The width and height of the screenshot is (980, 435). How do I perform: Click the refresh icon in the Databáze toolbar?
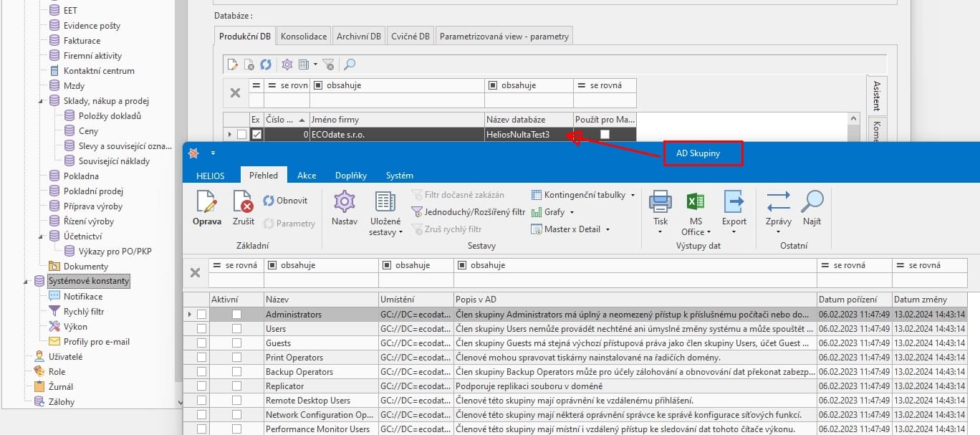pyautogui.click(x=266, y=64)
